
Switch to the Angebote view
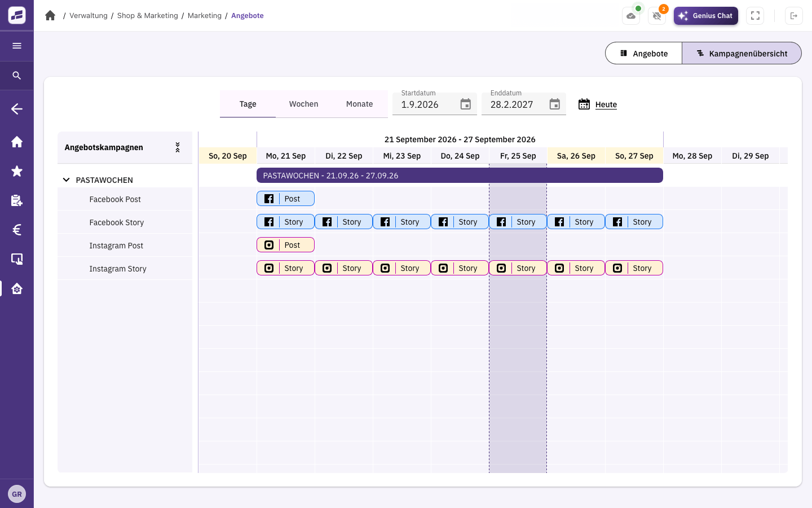(643, 53)
